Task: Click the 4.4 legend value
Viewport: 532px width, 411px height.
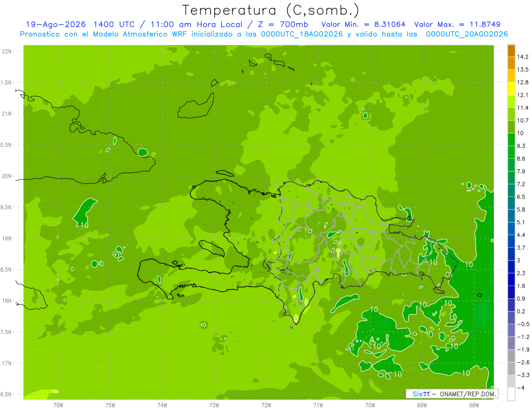Action: (521, 235)
